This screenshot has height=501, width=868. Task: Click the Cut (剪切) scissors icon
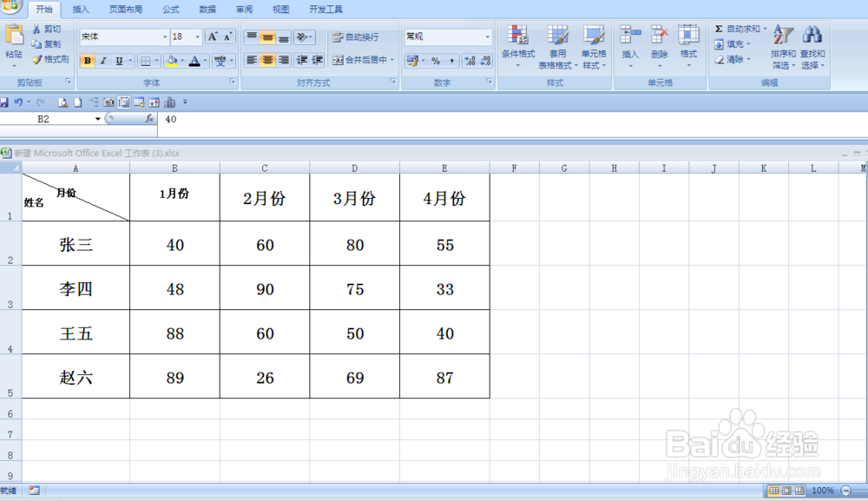(x=36, y=29)
